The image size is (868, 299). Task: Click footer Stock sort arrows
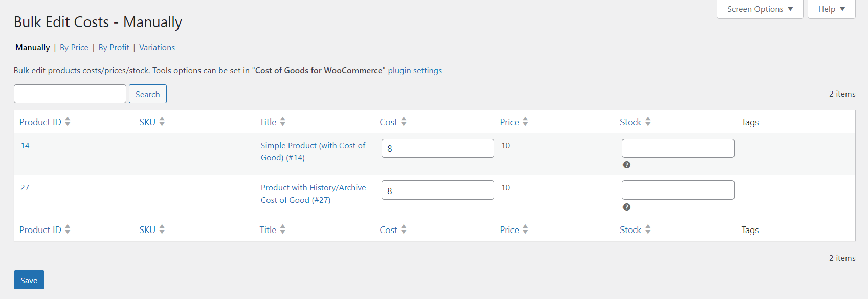[x=648, y=229]
